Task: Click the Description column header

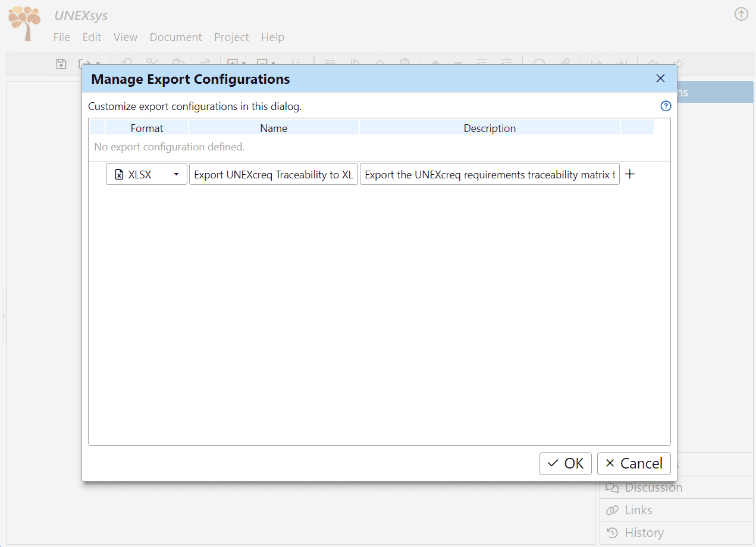Action: pos(490,128)
